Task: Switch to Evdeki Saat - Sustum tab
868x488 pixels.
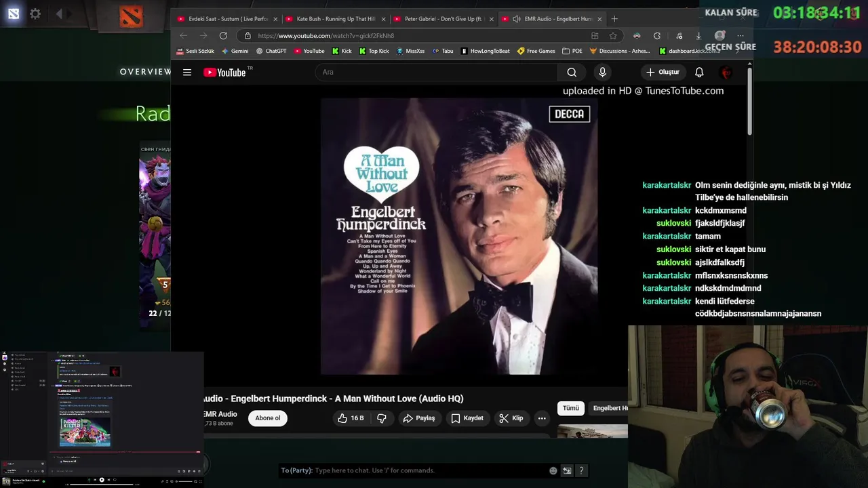Action: pyautogui.click(x=228, y=19)
